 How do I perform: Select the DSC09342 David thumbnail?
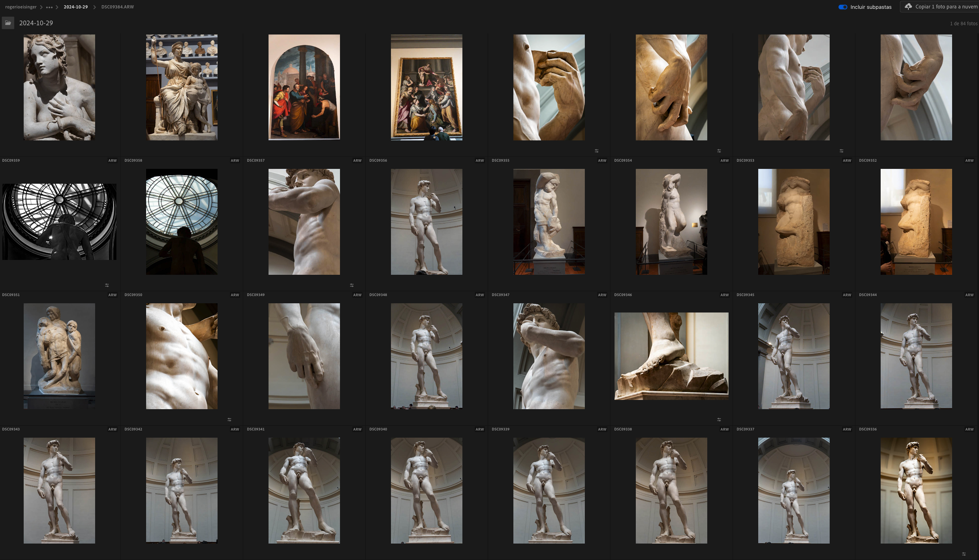182,491
